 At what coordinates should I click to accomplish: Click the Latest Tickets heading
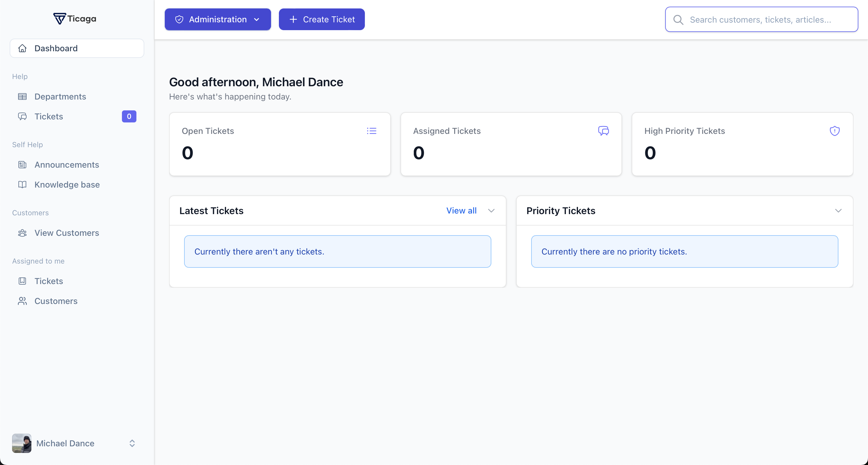(211, 210)
